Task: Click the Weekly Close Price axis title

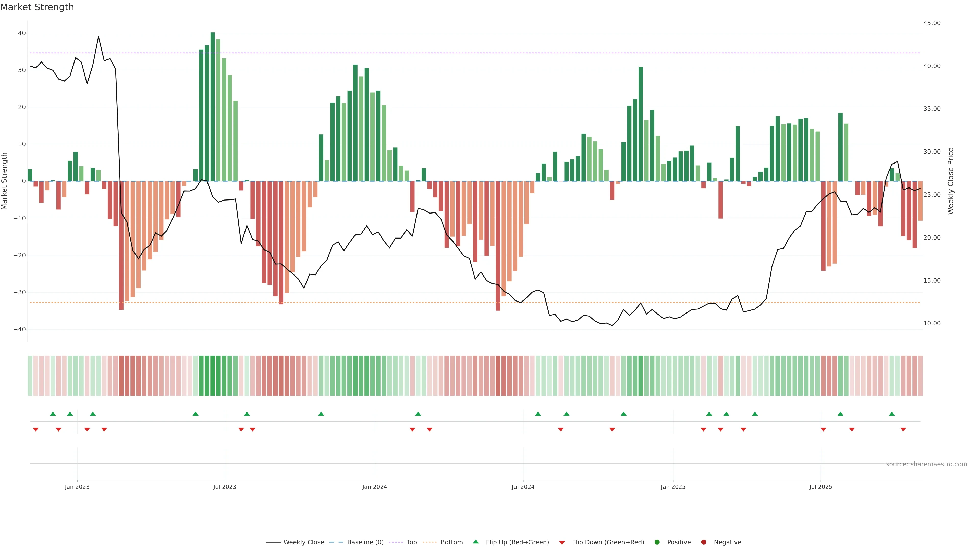Action: click(x=951, y=181)
